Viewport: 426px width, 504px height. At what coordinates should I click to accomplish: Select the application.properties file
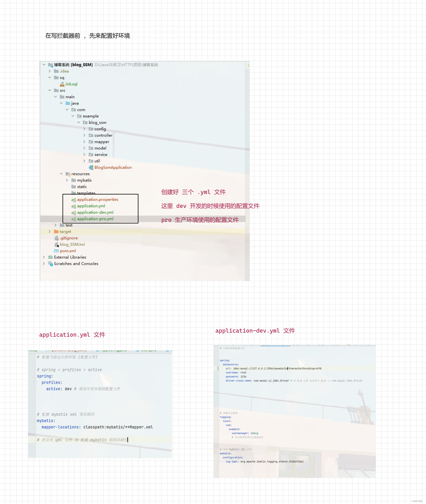coord(99,199)
